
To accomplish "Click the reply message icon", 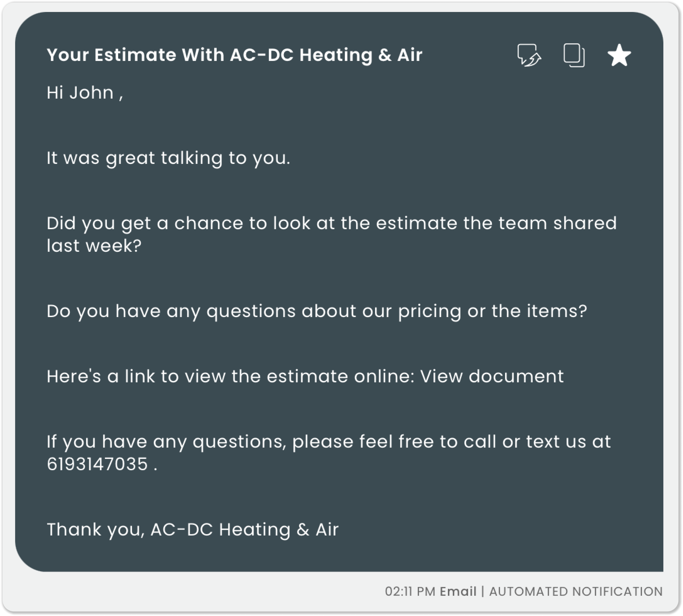I will click(x=529, y=55).
